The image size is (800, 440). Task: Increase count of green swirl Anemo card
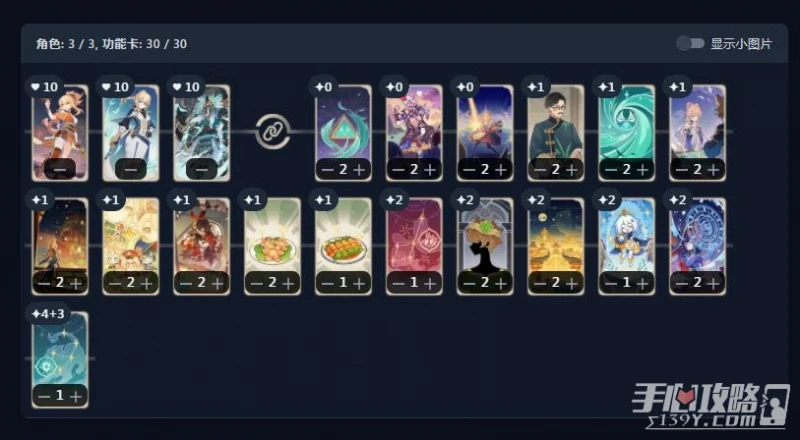[x=642, y=169]
